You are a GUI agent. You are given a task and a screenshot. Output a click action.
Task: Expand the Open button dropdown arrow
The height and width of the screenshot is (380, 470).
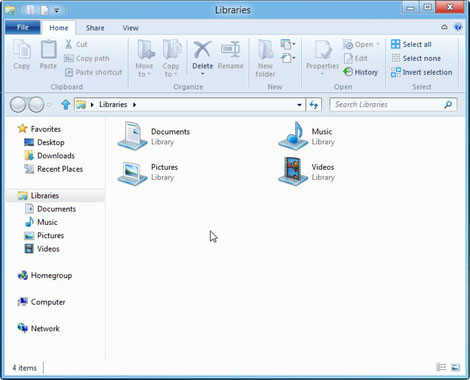[x=378, y=44]
